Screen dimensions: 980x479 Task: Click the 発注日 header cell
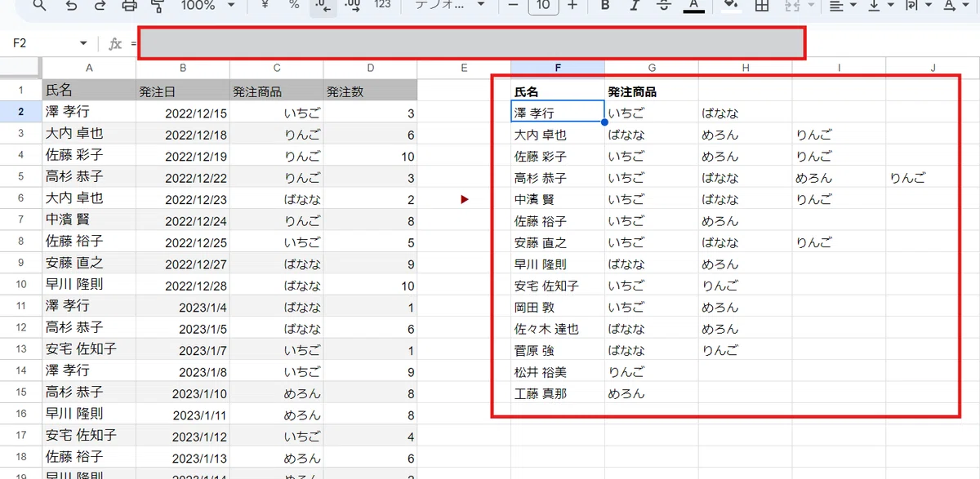point(183,91)
